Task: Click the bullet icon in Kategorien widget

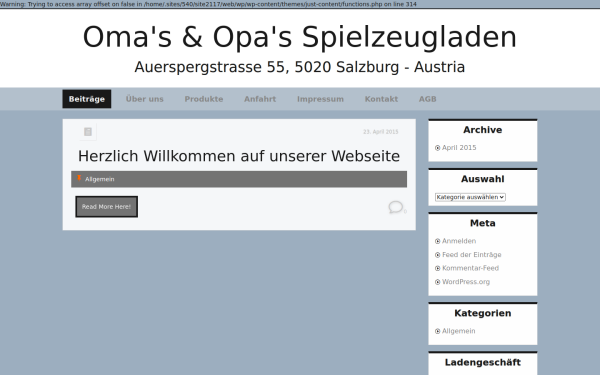Action: pos(437,331)
